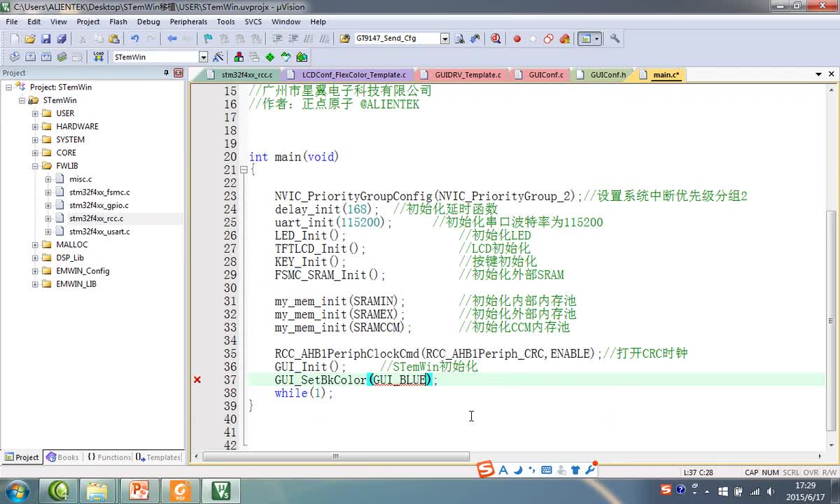Open the Sogou soft keyboard icon

(546, 470)
